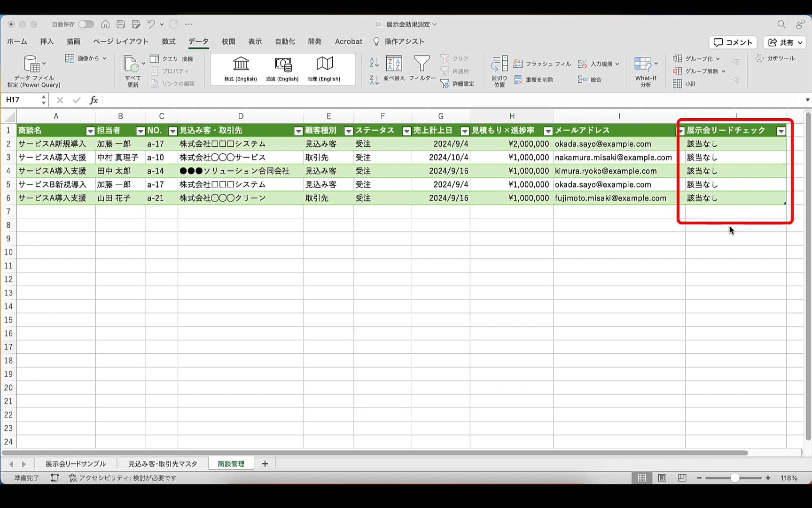The width and height of the screenshot is (812, 508).
Task: Click 重複を削除 to remove duplicates
Action: [537, 80]
